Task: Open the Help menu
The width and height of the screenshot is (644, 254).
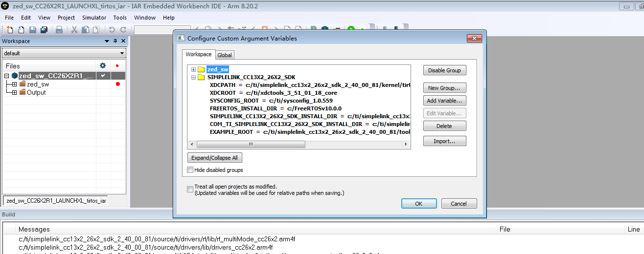Action: click(x=169, y=18)
